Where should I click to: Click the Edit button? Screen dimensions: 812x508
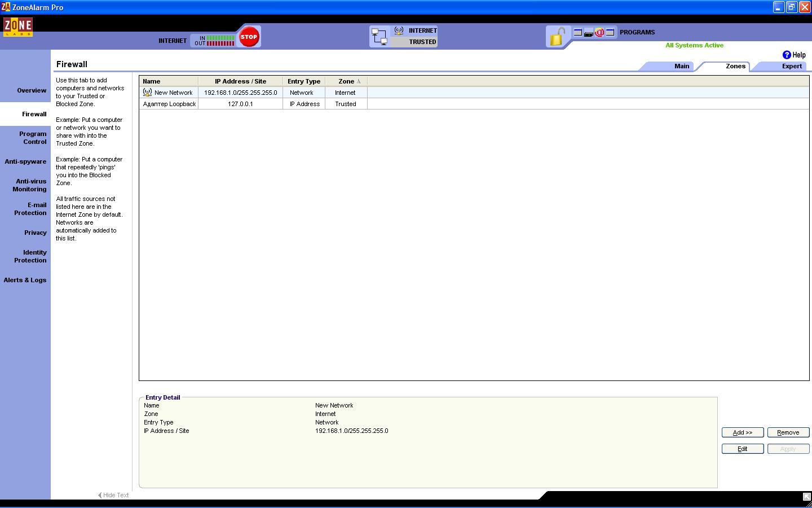point(743,449)
